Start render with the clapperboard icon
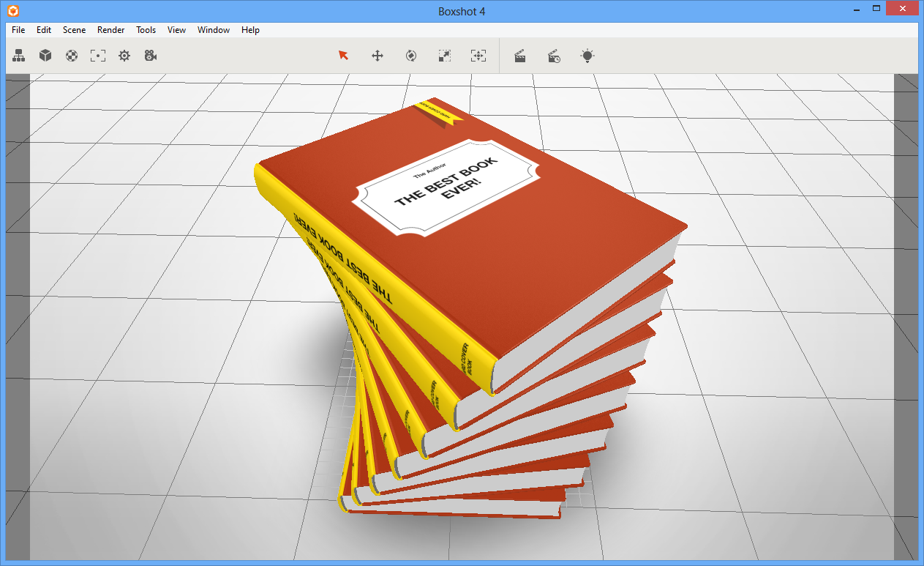The height and width of the screenshot is (566, 924). point(520,56)
